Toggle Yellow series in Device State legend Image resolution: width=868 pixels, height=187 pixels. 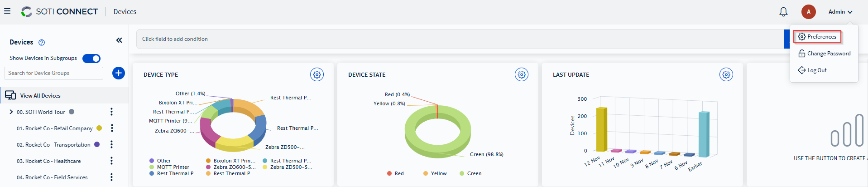pyautogui.click(x=435, y=173)
